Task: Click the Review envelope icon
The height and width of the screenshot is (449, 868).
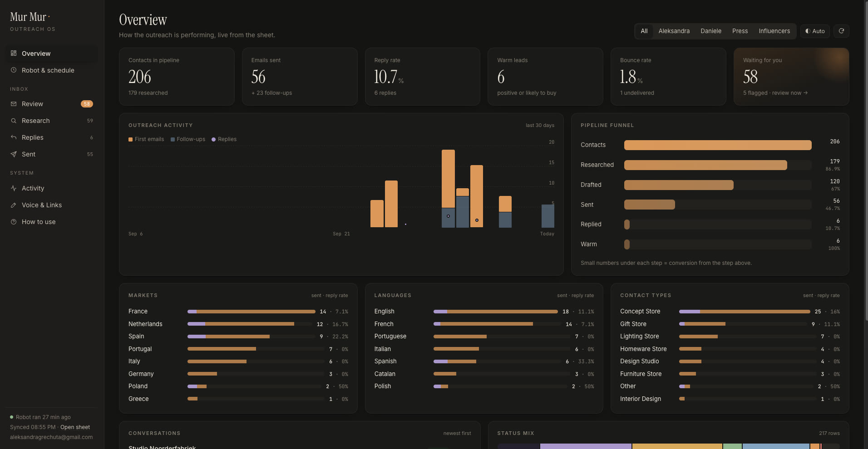Action: tap(14, 104)
